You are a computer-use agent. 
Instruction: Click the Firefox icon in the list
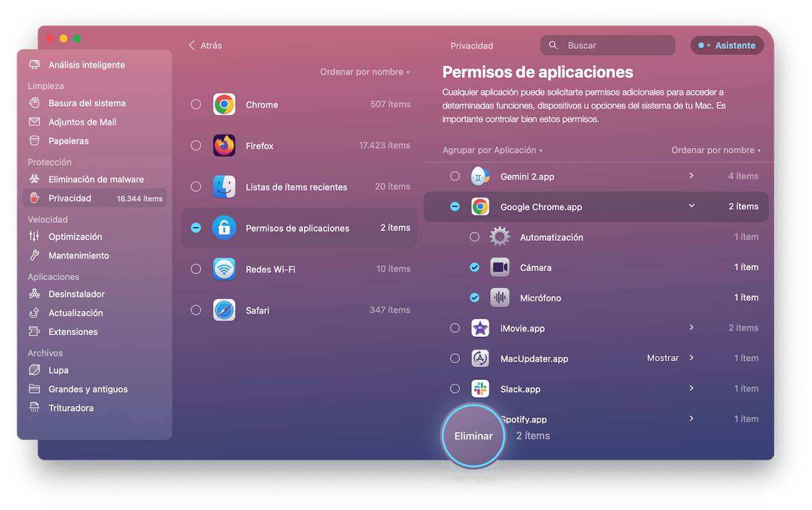[x=224, y=146]
